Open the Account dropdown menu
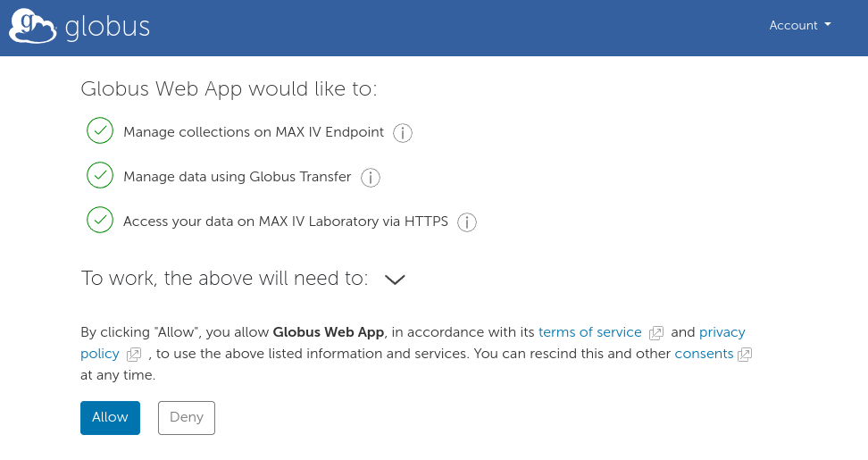 [x=799, y=25]
